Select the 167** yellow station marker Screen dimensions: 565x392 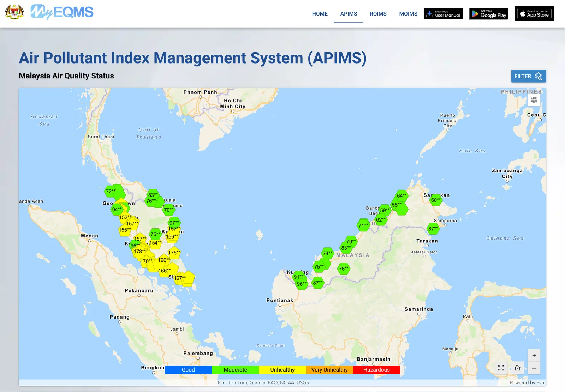click(x=180, y=278)
